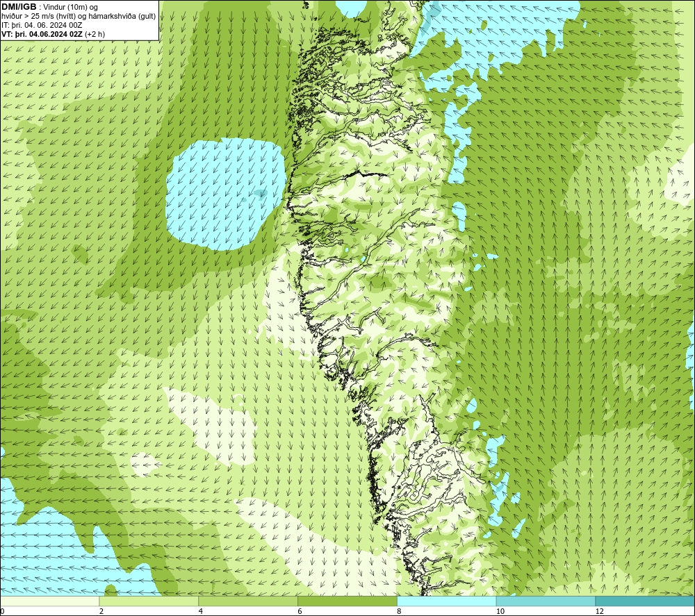Click the 8–10 m/s light cyan swatch
Image resolution: width=695 pixels, height=616 pixels.
click(447, 601)
